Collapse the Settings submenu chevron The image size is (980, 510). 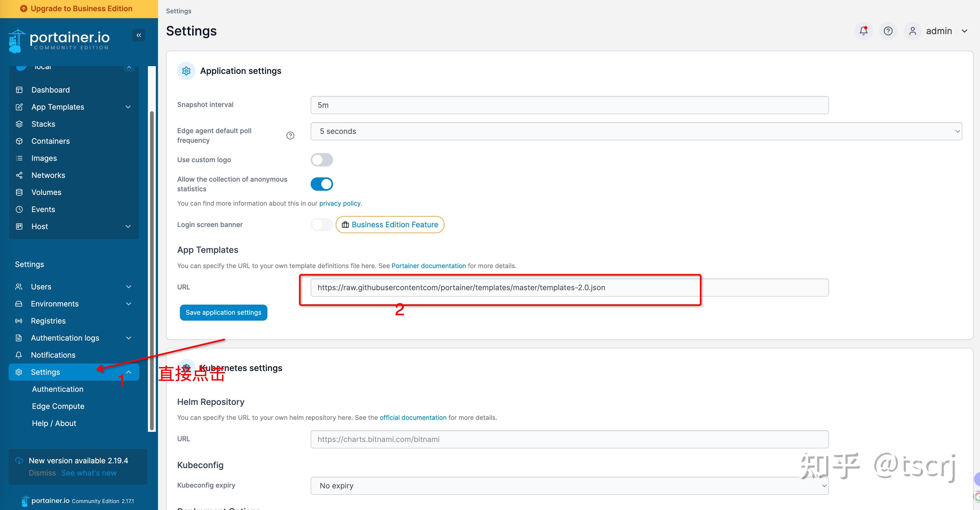(129, 372)
